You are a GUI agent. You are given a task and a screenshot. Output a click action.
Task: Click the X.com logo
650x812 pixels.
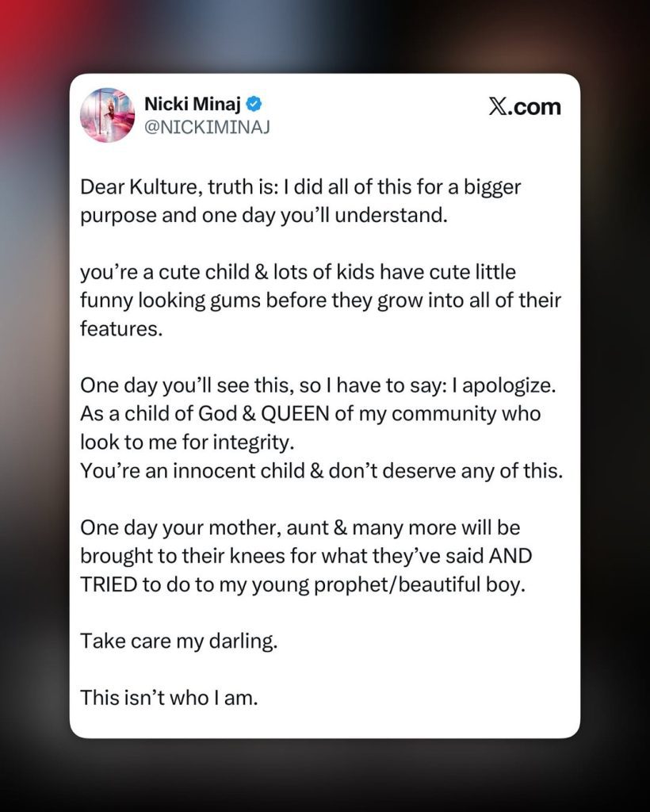point(524,106)
